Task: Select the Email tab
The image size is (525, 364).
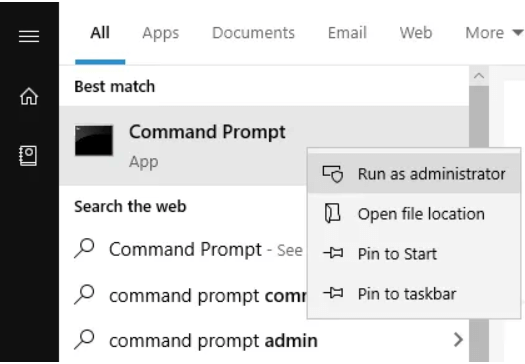Action: 347,33
